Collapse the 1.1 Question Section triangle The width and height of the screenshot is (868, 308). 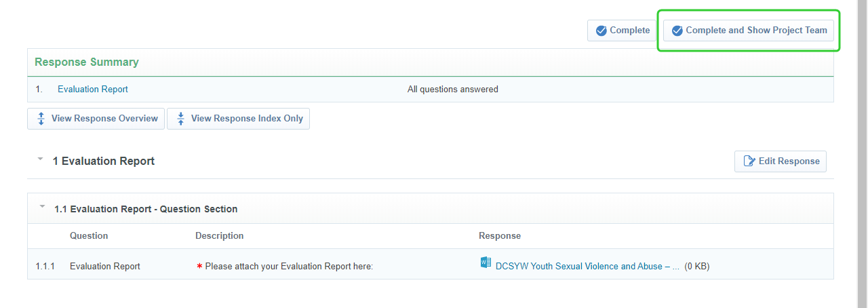(x=43, y=206)
